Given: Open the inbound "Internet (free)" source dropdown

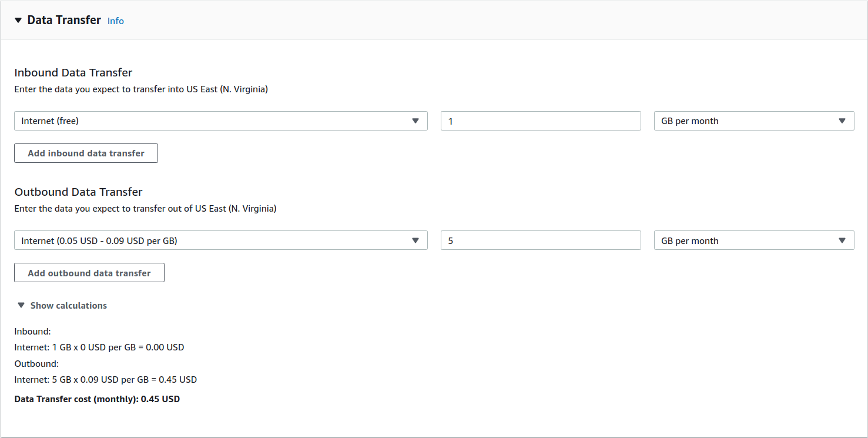Looking at the screenshot, I should point(212,121).
